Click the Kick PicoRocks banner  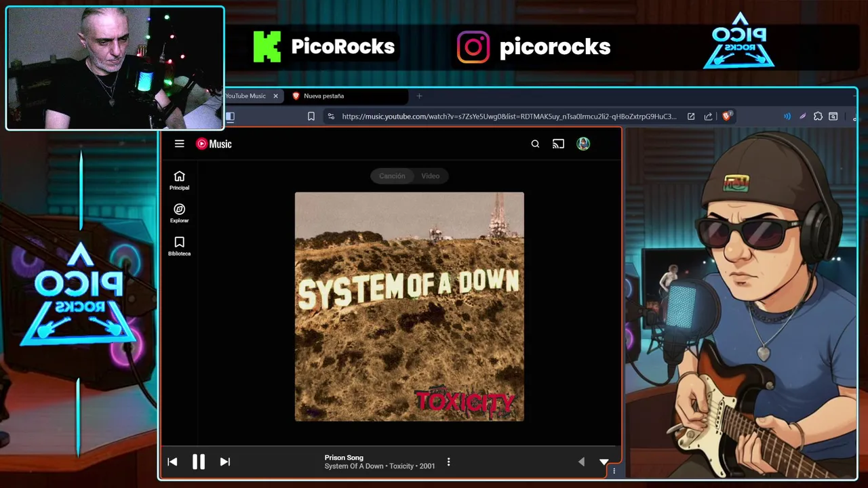coord(324,47)
